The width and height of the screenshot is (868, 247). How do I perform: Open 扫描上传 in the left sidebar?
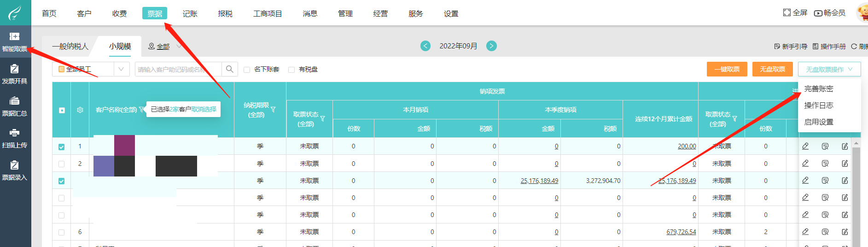tap(15, 138)
